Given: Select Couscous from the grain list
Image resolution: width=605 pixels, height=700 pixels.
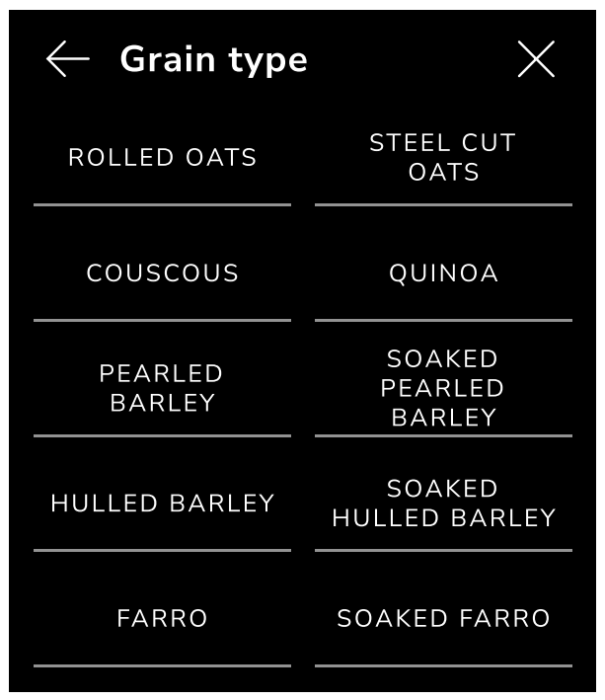Looking at the screenshot, I should 163,273.
